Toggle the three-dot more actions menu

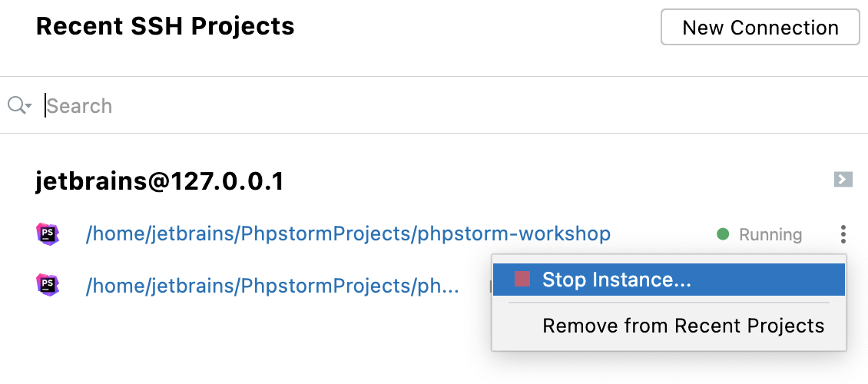tap(843, 234)
